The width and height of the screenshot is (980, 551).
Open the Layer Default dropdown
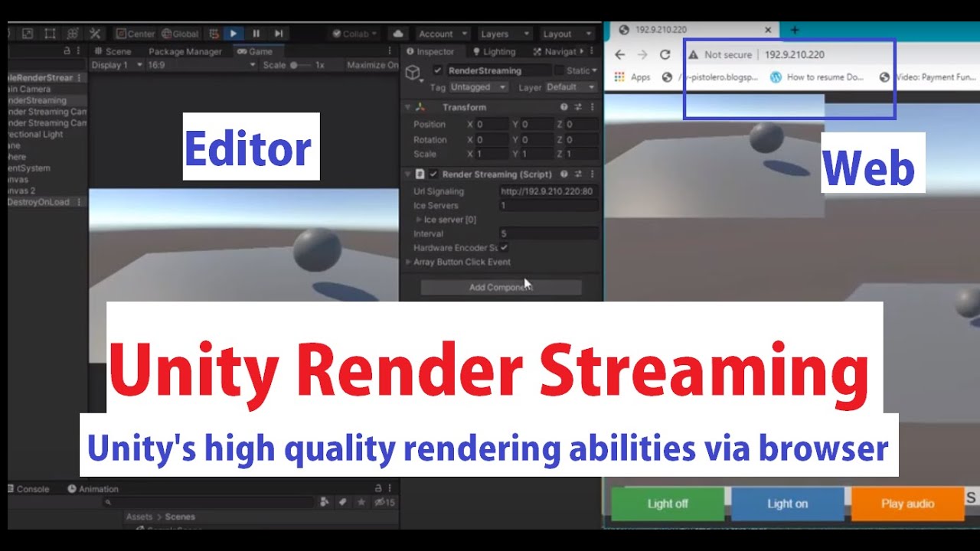click(x=570, y=86)
